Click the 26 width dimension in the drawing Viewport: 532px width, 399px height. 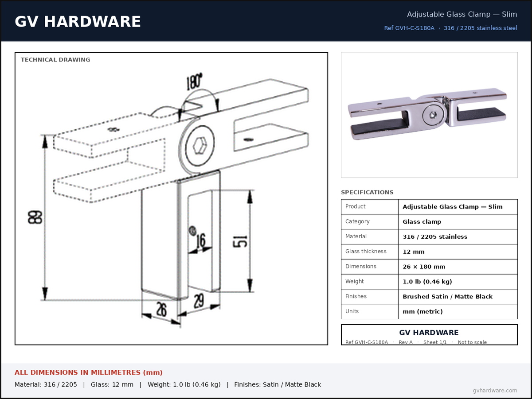click(x=161, y=310)
